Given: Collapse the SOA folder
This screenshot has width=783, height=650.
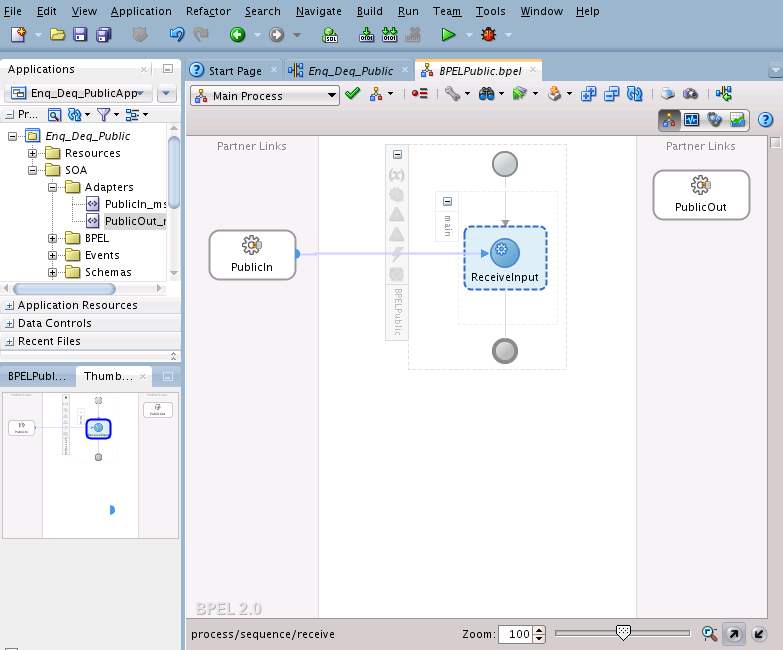Looking at the screenshot, I should [x=32, y=170].
